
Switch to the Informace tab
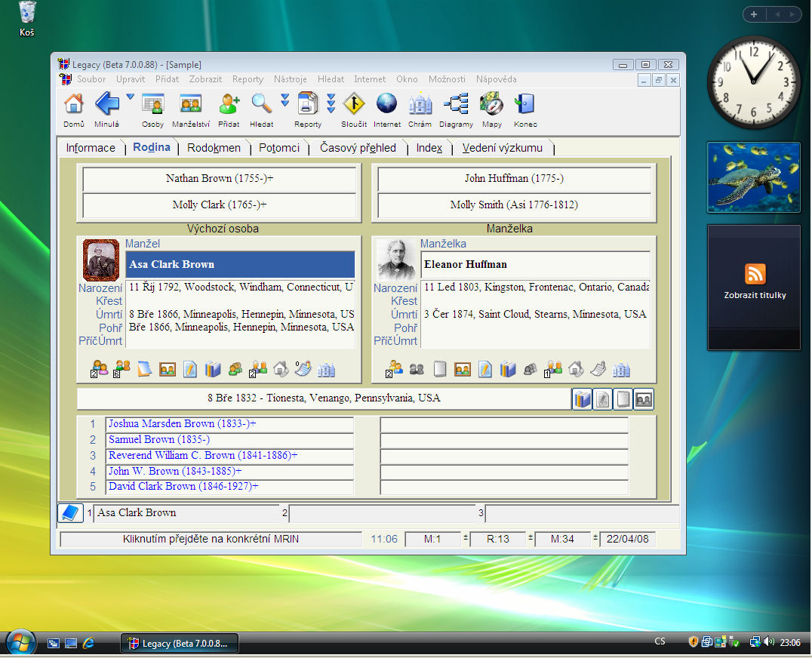(x=91, y=148)
